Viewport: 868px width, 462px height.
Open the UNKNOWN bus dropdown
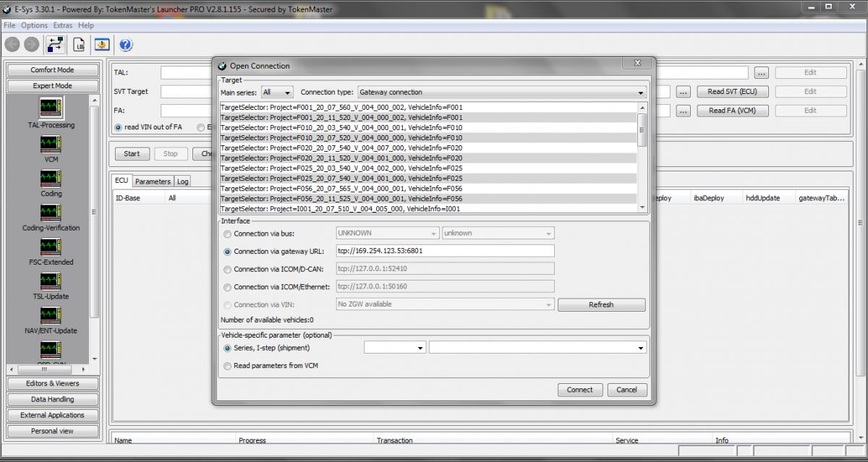pyautogui.click(x=387, y=234)
